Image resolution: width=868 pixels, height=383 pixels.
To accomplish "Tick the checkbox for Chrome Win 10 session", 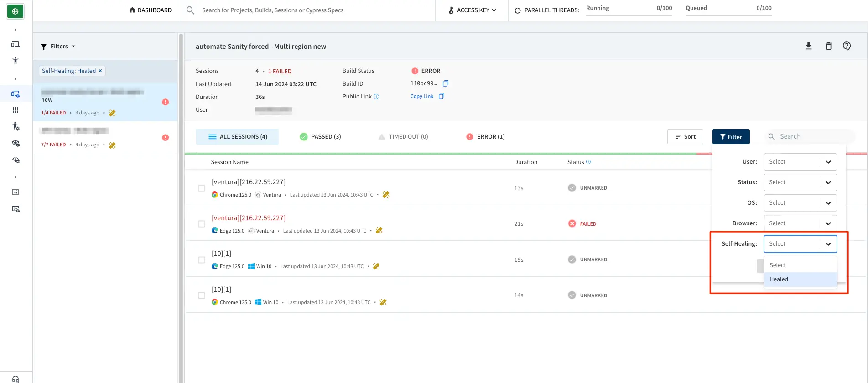I will coord(202,295).
